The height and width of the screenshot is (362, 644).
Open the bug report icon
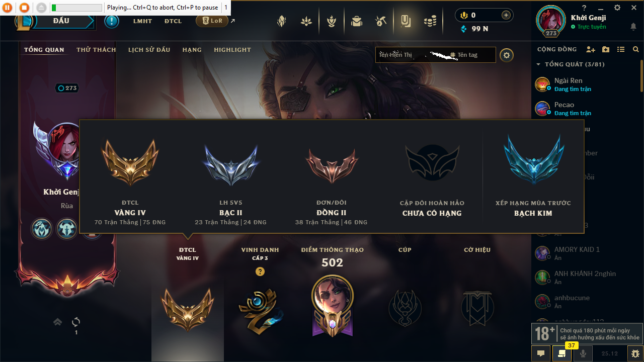tap(635, 353)
